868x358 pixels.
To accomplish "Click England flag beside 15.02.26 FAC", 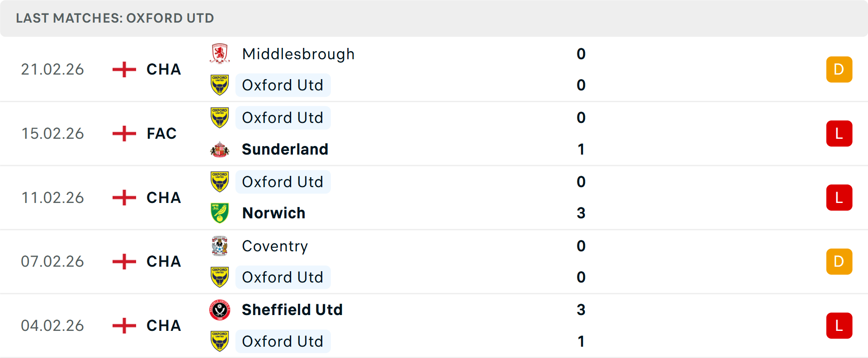I will [124, 133].
